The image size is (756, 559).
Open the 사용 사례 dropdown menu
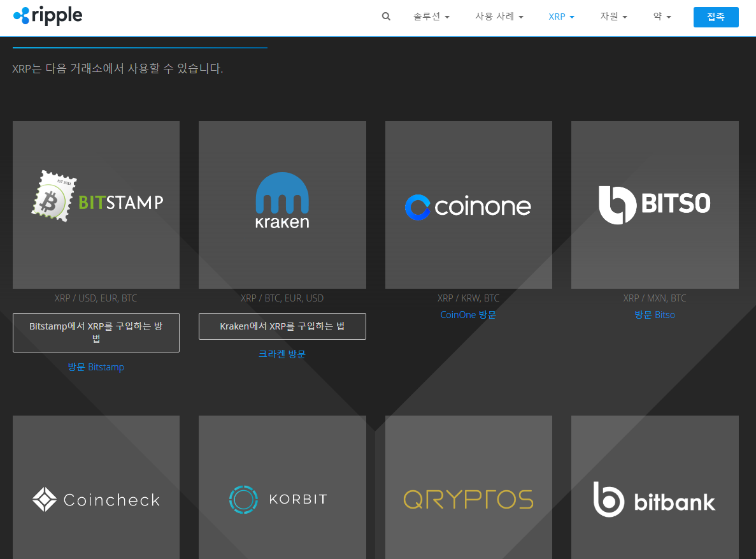tap(499, 17)
